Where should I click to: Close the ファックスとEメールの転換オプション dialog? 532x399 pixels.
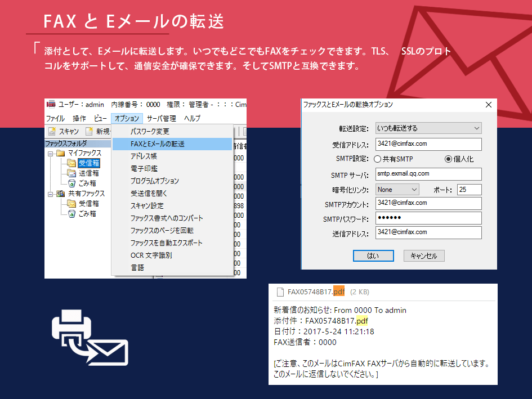coord(489,105)
